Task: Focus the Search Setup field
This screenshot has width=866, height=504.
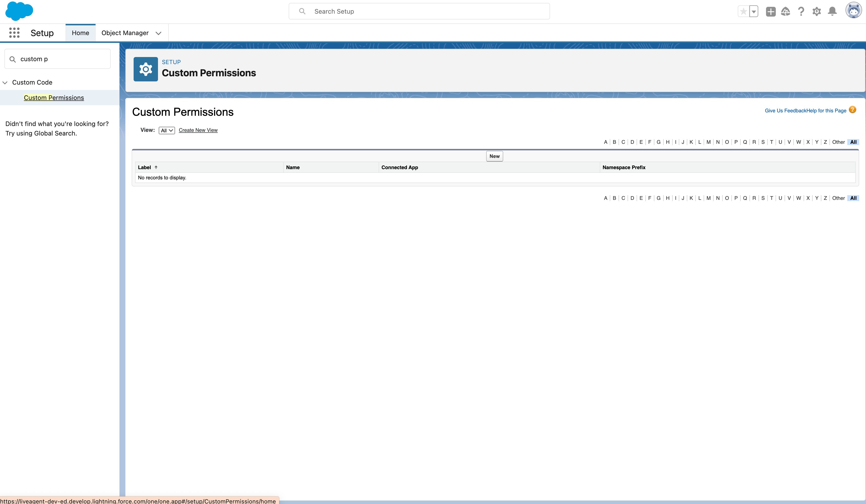Action: point(419,11)
